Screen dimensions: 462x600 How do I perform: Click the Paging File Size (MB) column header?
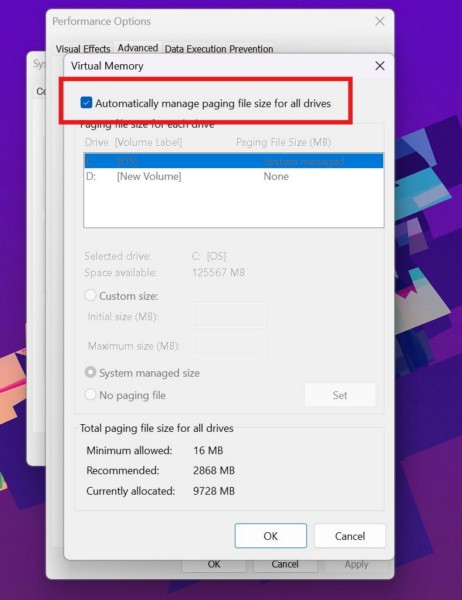pyautogui.click(x=283, y=142)
